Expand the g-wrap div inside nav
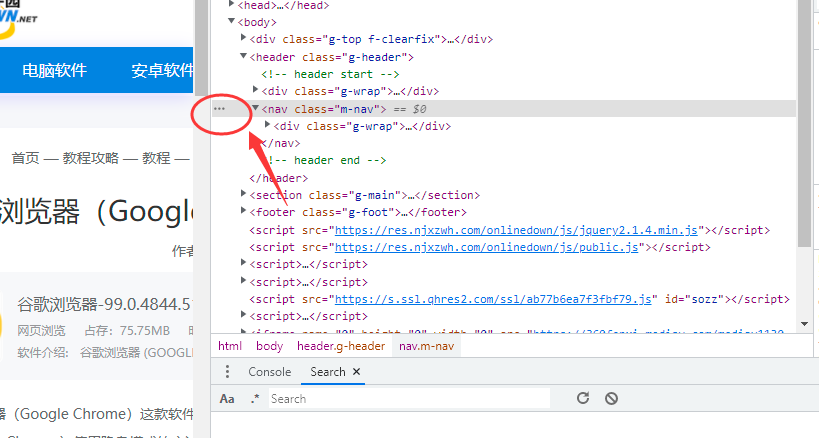 267,125
